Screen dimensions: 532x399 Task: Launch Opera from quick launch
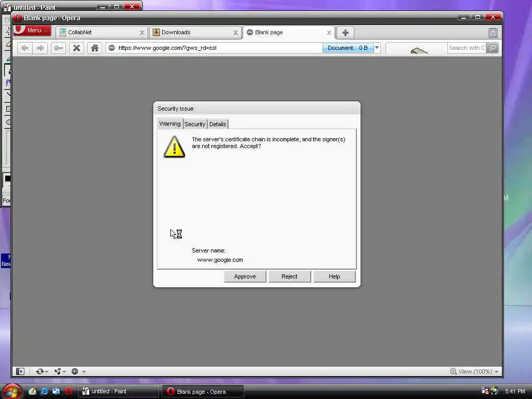pos(69,391)
